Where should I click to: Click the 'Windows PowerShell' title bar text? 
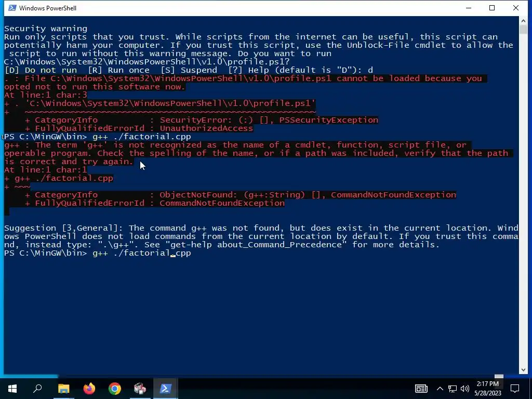[x=48, y=8]
